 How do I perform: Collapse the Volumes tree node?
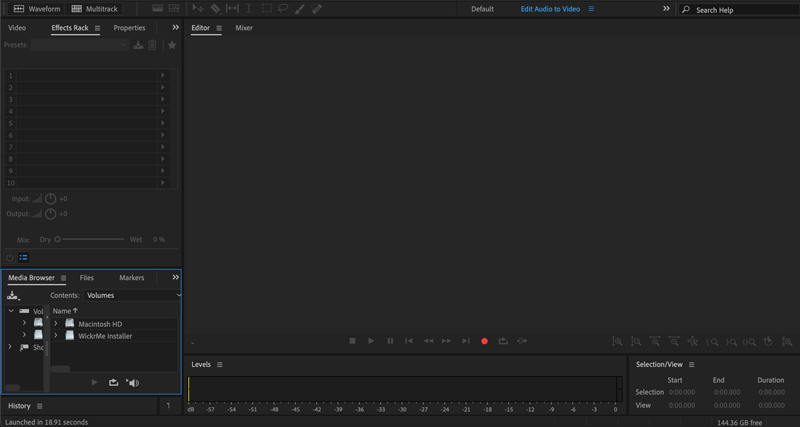[x=11, y=311]
